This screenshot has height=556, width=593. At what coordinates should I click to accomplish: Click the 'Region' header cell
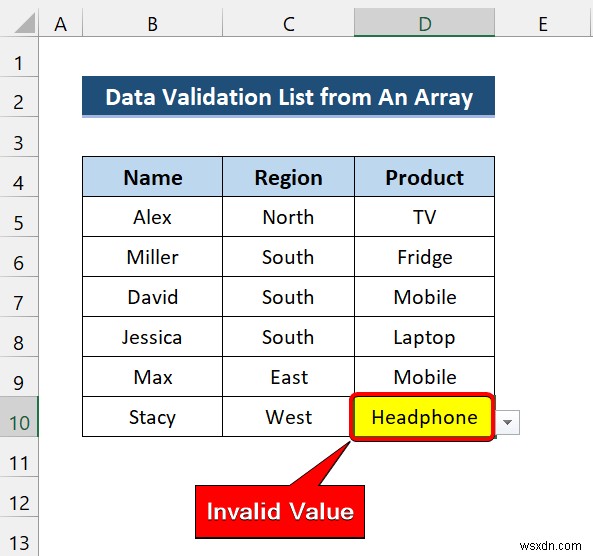pos(289,177)
